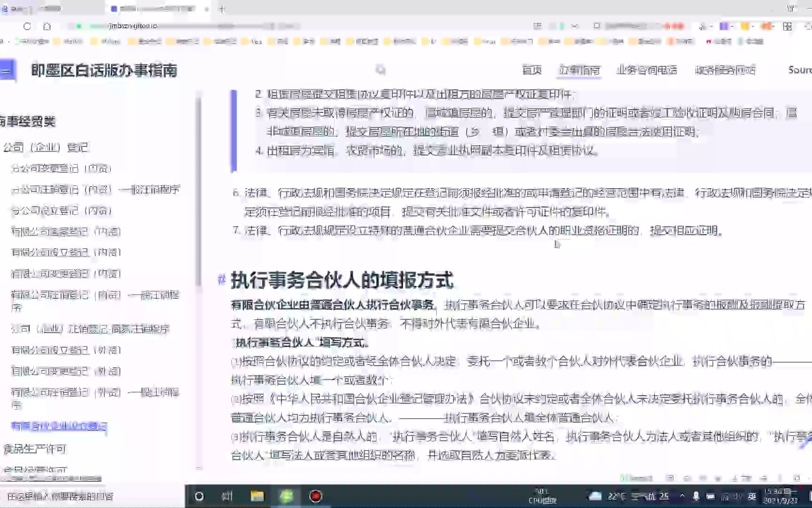Select 有限公司备案登记（内资）in sidebar

click(x=66, y=231)
